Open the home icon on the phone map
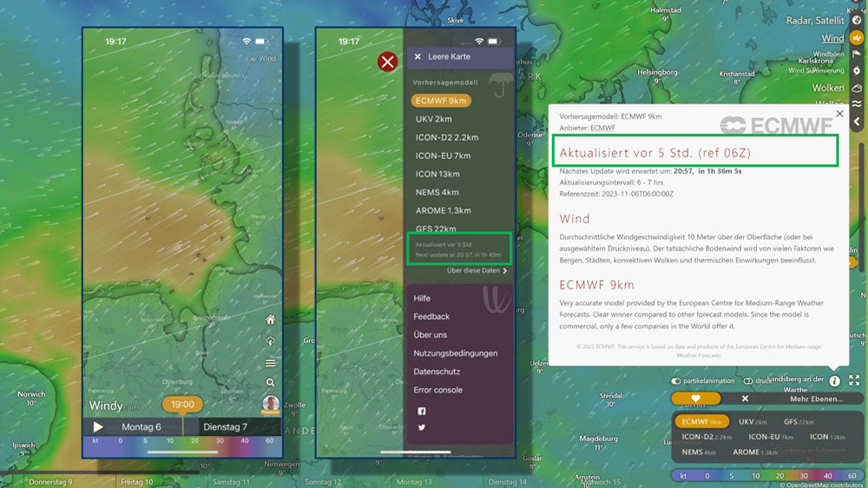Screen dimensions: 868x488 (x=271, y=320)
